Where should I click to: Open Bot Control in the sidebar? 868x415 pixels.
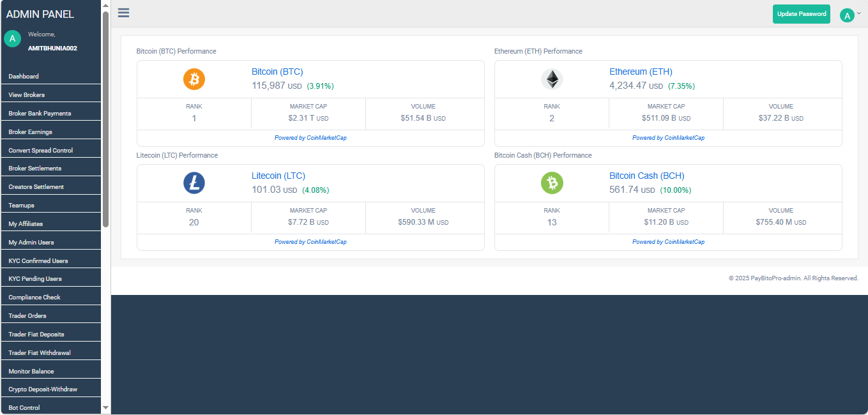[24, 407]
